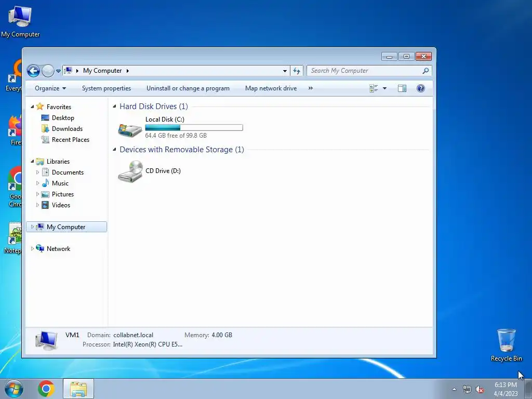Show more toolbar commands chevron
This screenshot has height=399, width=532.
310,88
